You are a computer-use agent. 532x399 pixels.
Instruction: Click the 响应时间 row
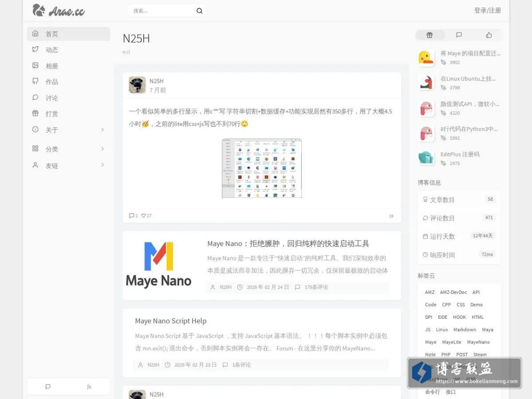click(x=459, y=255)
